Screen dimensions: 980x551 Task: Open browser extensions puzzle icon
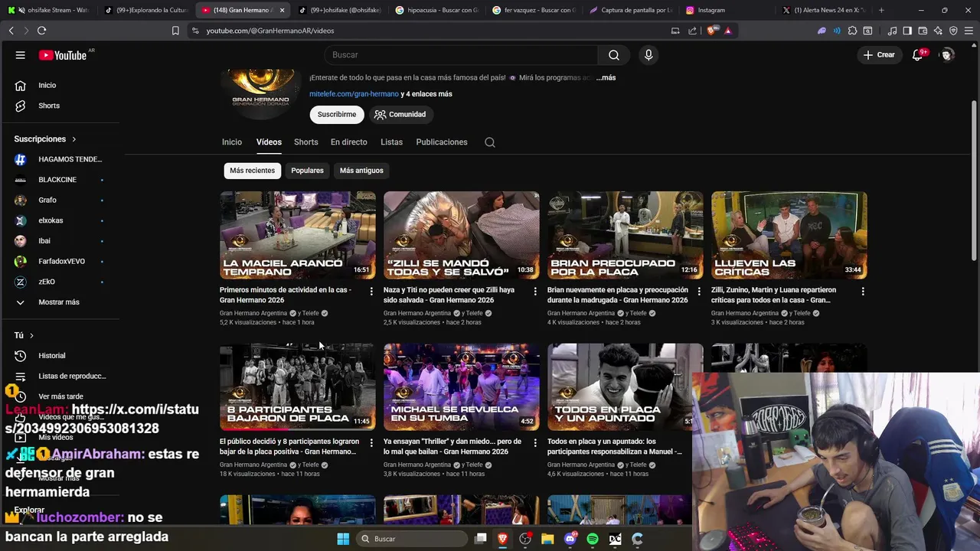point(852,31)
